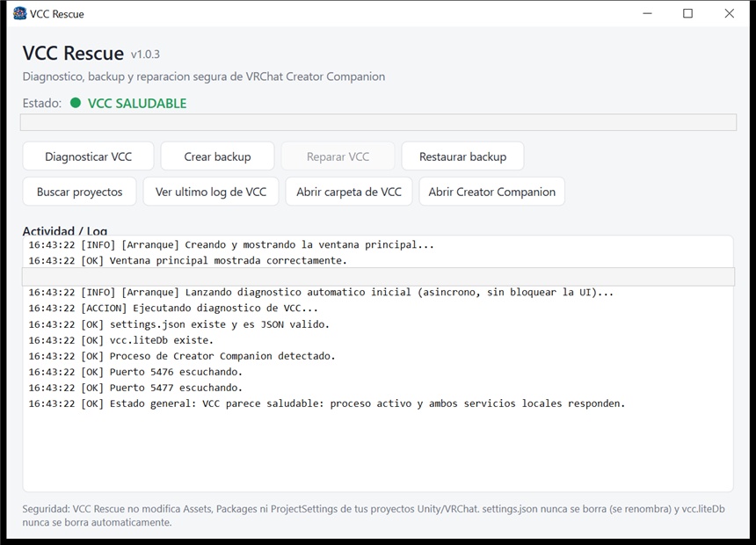This screenshot has width=756, height=545.
Task: Launch Abrir Creator Companion
Action: click(x=491, y=192)
